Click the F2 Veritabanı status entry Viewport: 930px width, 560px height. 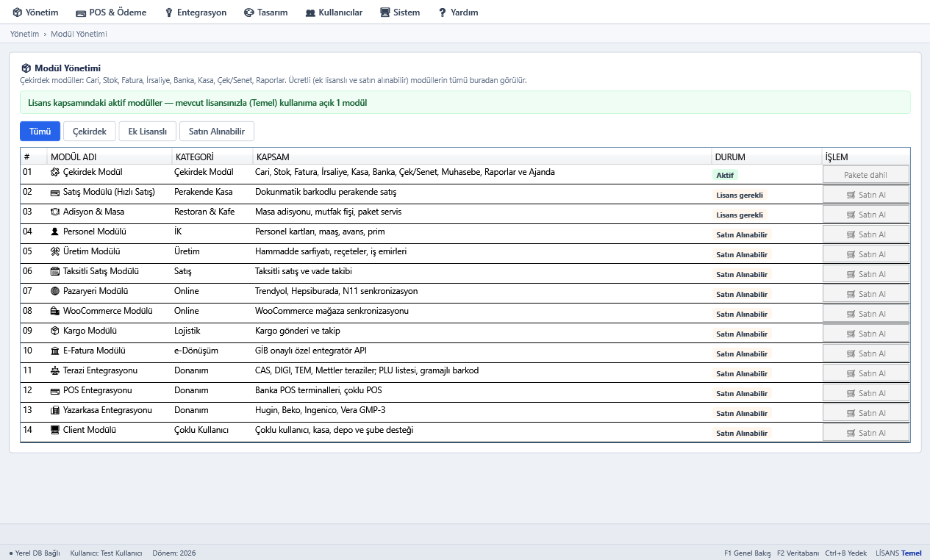click(x=798, y=553)
